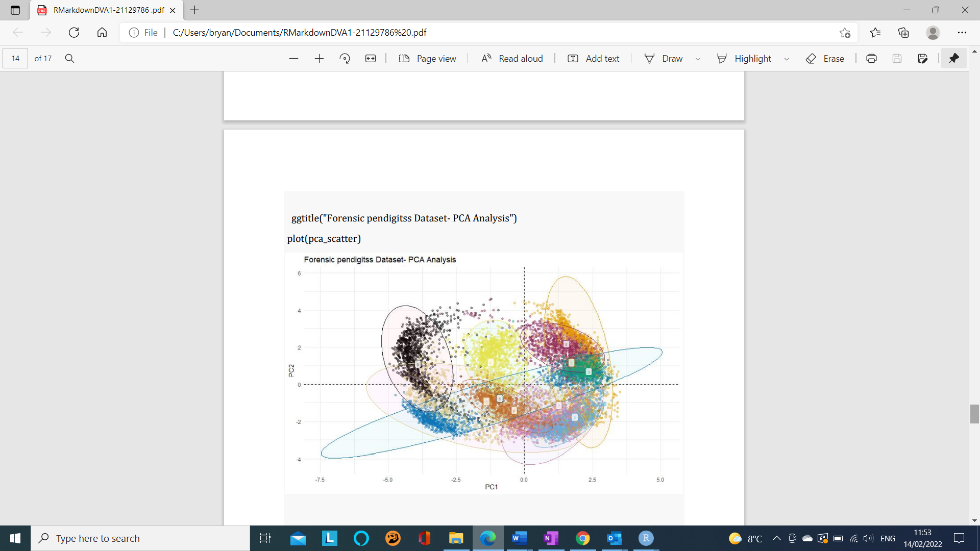Viewport: 980px width, 551px height.
Task: Pin the PDF toolbar
Action: [954, 58]
